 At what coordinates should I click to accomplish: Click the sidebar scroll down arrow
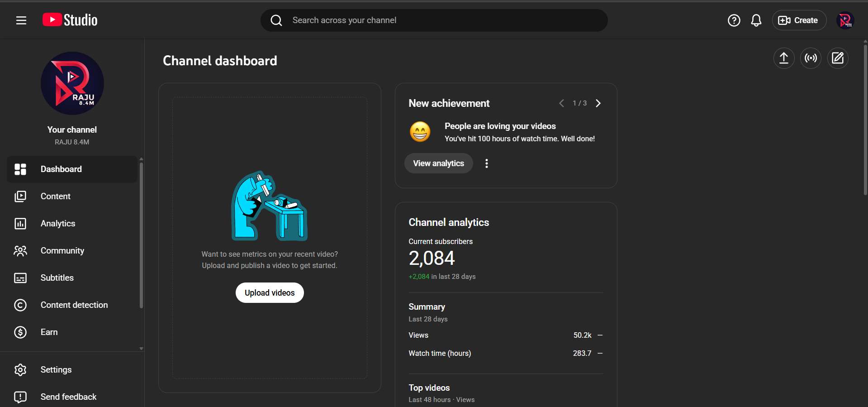coord(141,349)
